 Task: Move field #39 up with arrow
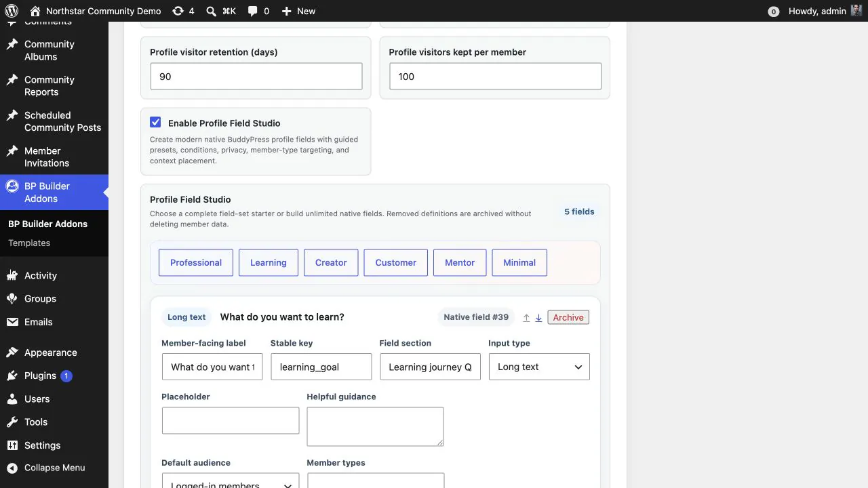(x=526, y=317)
